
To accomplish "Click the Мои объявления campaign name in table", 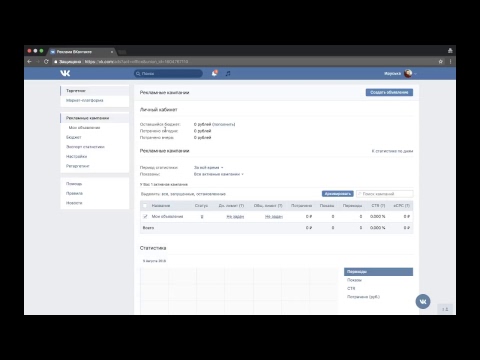I will tap(167, 217).
